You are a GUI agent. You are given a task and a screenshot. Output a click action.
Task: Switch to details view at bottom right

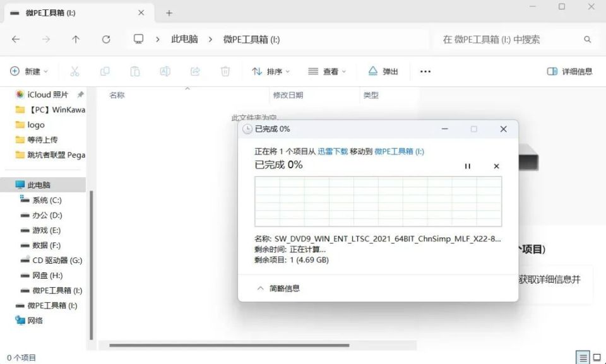click(x=583, y=357)
